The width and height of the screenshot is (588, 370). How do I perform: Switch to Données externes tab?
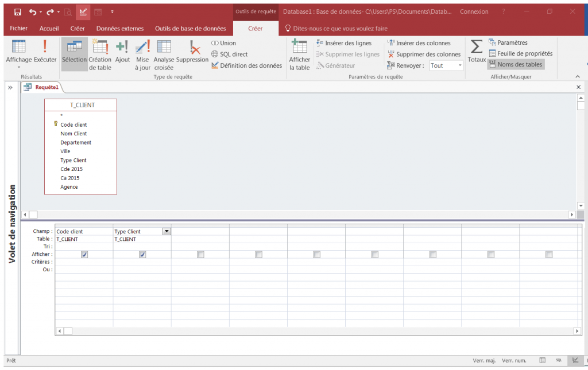[120, 29]
